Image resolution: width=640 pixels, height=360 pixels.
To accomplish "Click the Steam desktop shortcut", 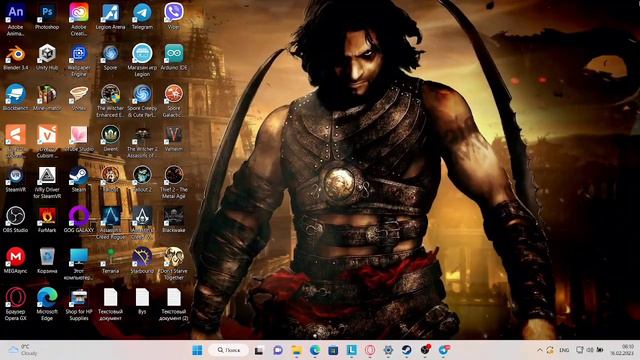I will tap(79, 179).
